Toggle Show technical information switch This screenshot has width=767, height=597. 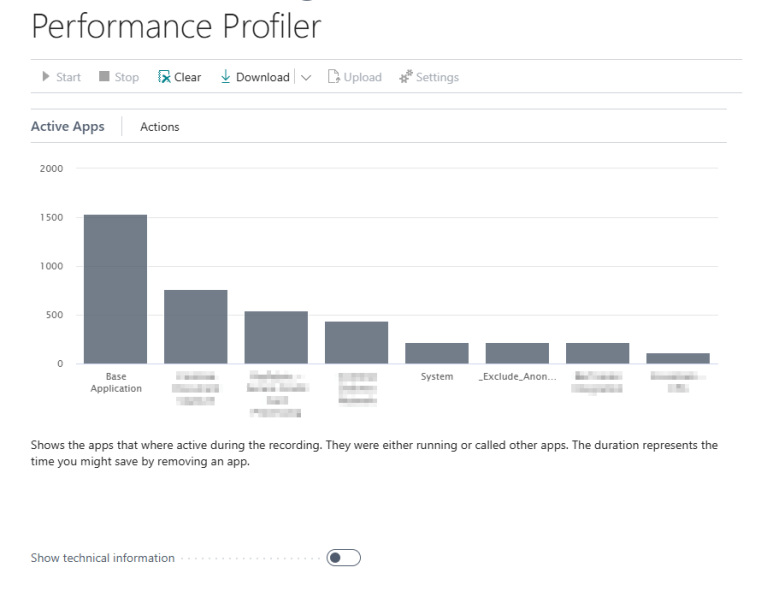coord(343,558)
